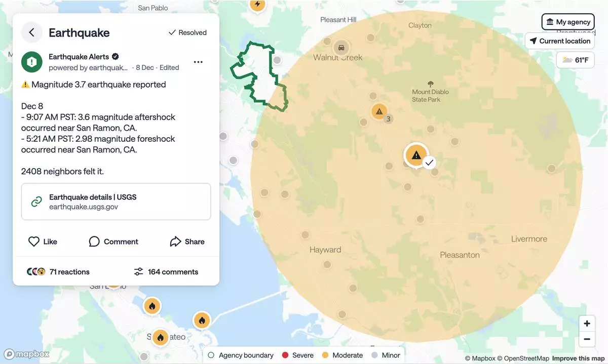The height and width of the screenshot is (364, 608).
Task: Click the Resolved status indicator
Action: point(187,32)
